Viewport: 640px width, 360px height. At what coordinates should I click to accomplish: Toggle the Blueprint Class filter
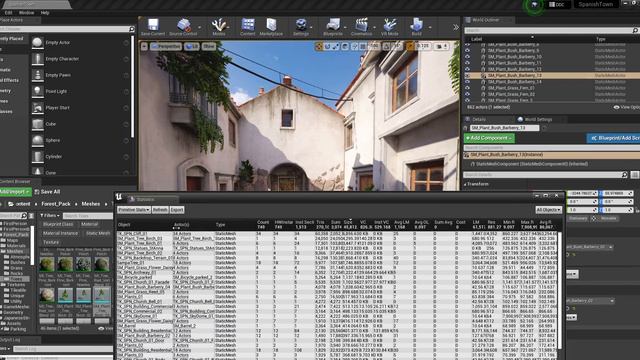58,224
